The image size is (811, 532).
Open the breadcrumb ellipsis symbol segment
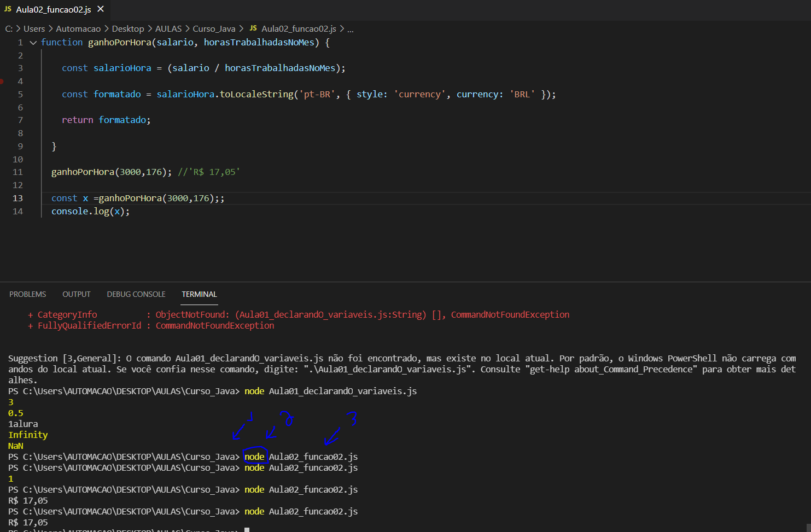click(351, 29)
